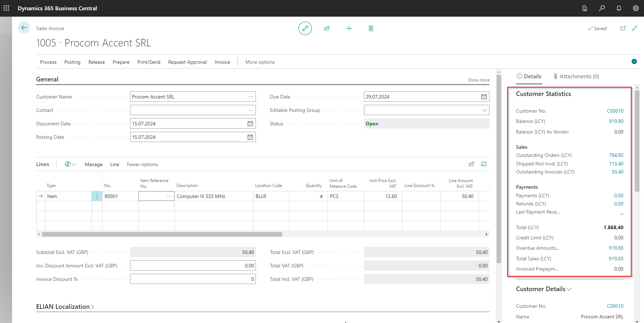Open Document Date calendar picker
The image size is (644, 323).
pyautogui.click(x=250, y=124)
